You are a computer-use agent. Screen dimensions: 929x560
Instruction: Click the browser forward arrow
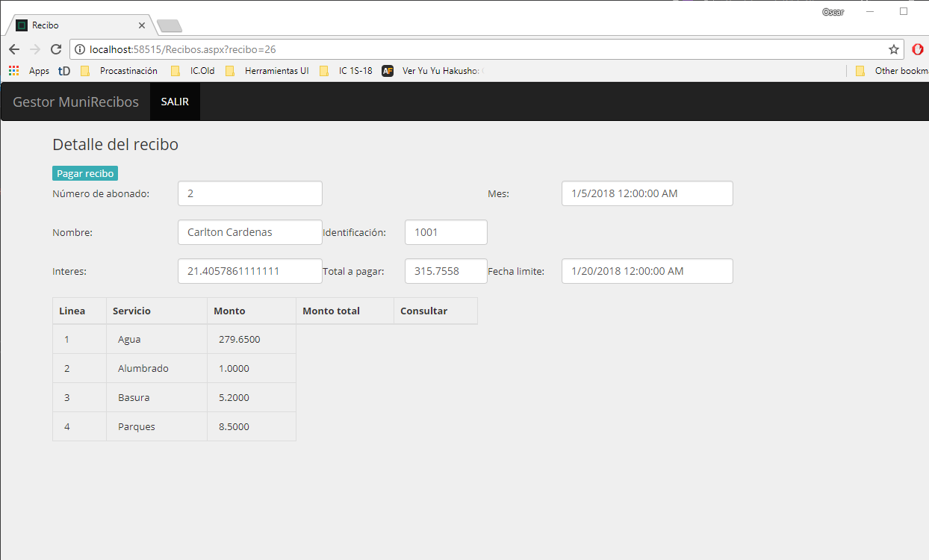34,49
